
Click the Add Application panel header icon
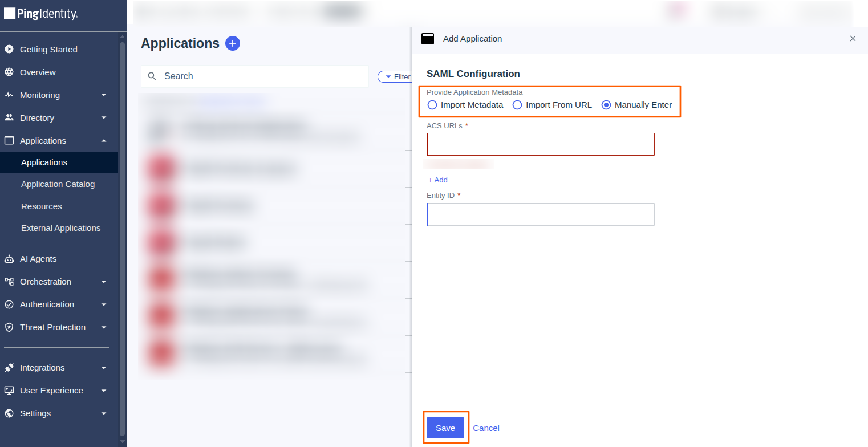428,39
